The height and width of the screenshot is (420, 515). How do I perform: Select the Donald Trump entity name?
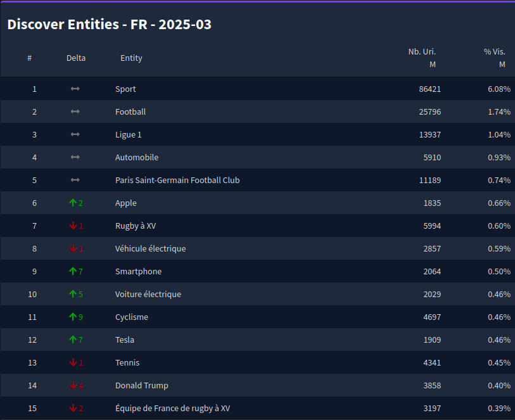[141, 386]
